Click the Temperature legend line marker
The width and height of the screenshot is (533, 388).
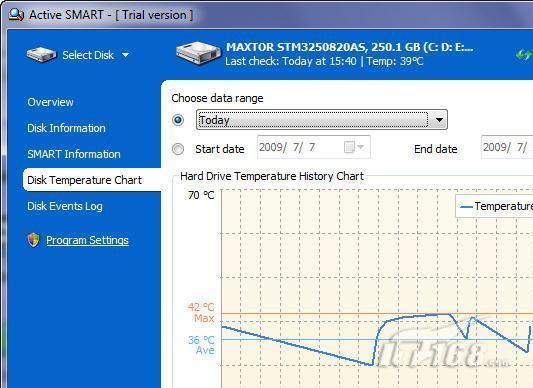(x=466, y=206)
